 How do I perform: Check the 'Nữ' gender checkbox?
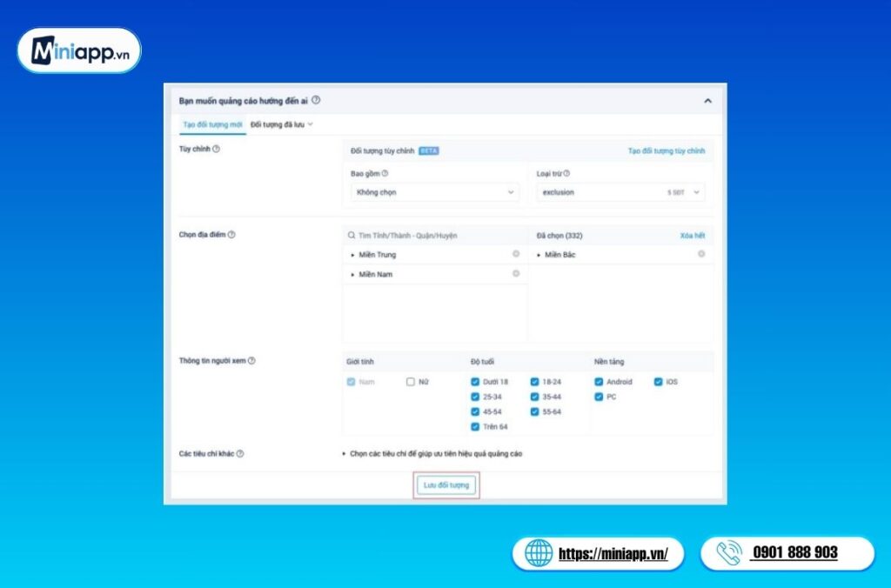[x=411, y=382]
